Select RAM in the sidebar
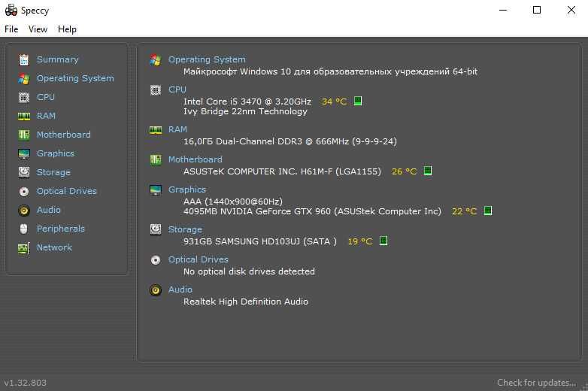Viewport: 588px width, 391px height. pos(46,116)
